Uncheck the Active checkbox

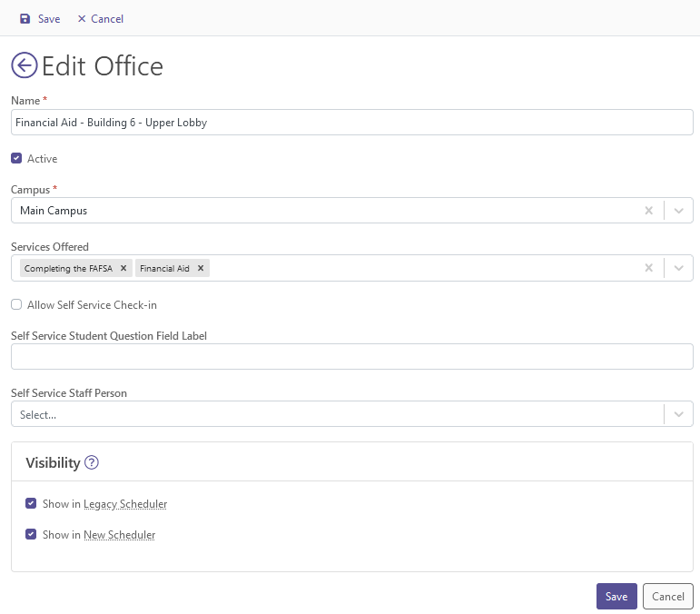[16, 158]
